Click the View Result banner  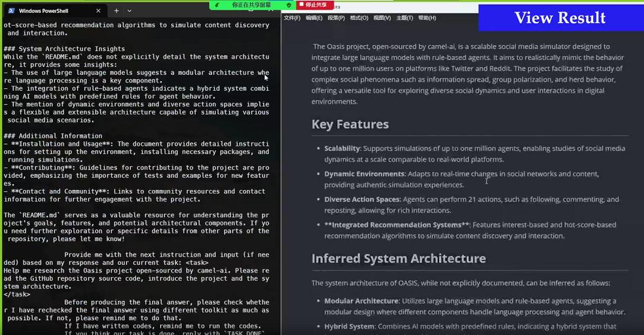tap(560, 17)
